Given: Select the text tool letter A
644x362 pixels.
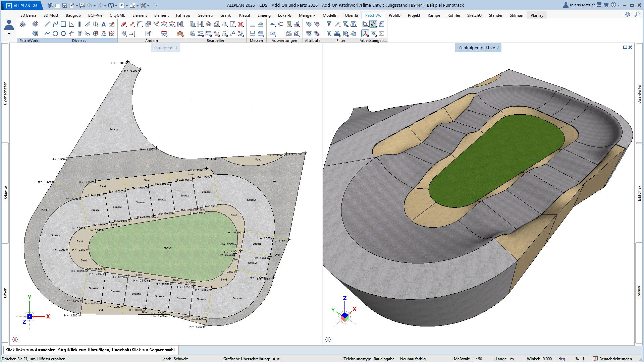Looking at the screenshot, I should (x=103, y=24).
